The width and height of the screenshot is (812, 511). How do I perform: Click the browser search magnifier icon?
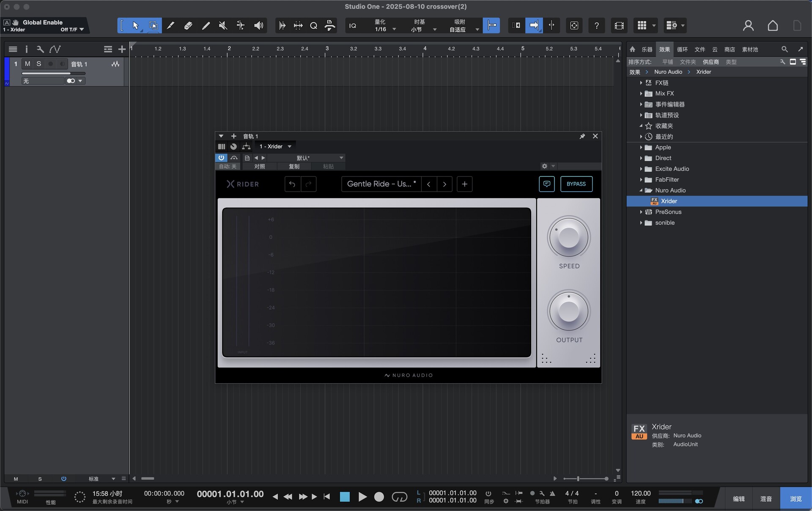point(785,49)
